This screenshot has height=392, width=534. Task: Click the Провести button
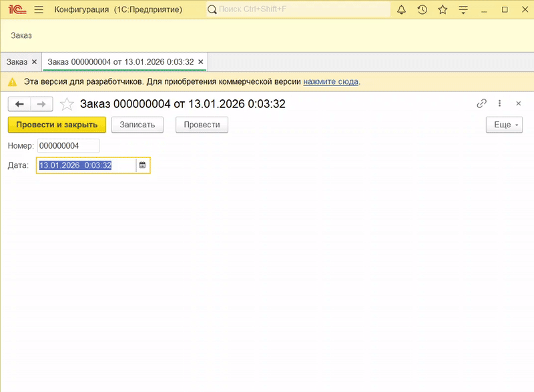pyautogui.click(x=202, y=125)
